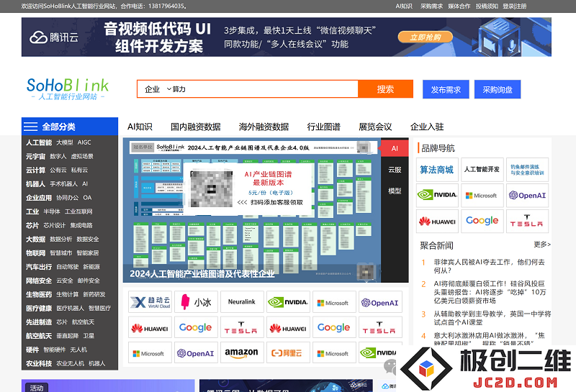Viewport: 576px width, 392px height.
Task: Click the AIGC subcategory link
Action: 84,142
